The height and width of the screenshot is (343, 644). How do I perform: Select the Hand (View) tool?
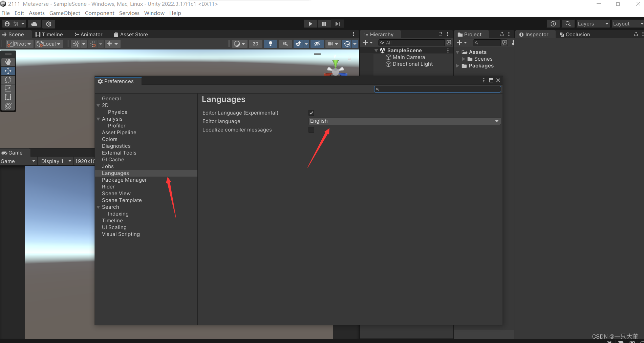pyautogui.click(x=8, y=62)
